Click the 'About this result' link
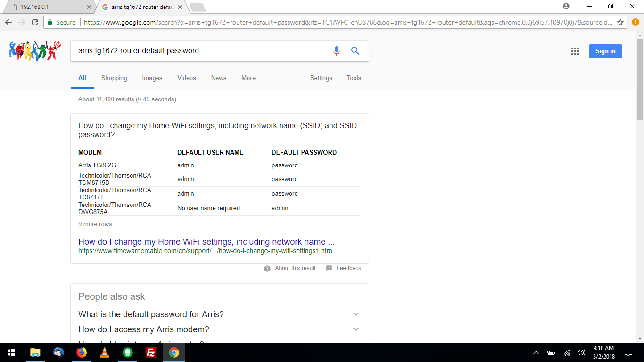 click(295, 268)
